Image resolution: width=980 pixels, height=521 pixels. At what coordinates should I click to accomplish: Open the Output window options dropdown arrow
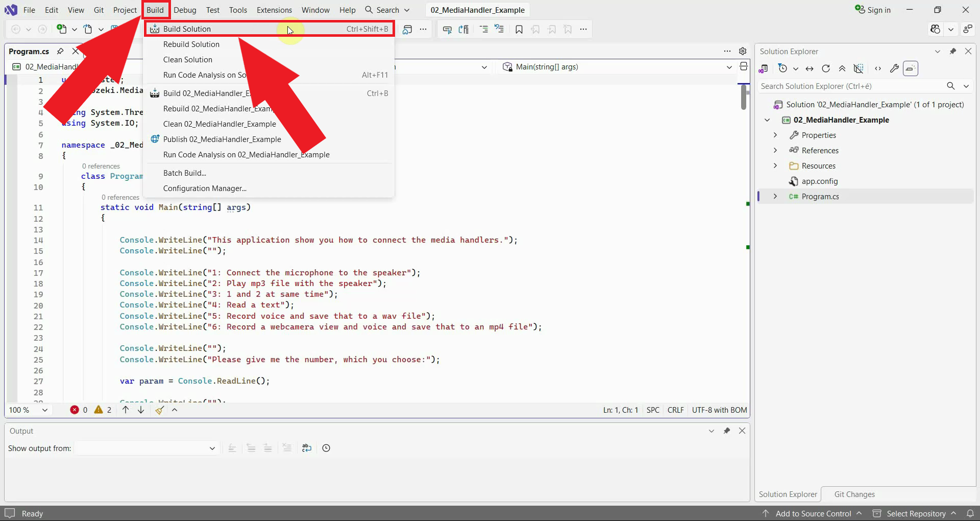tap(712, 431)
